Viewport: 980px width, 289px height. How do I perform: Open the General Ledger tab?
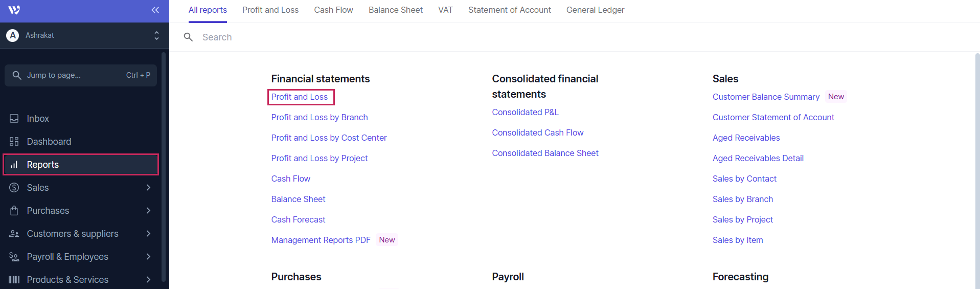tap(595, 10)
